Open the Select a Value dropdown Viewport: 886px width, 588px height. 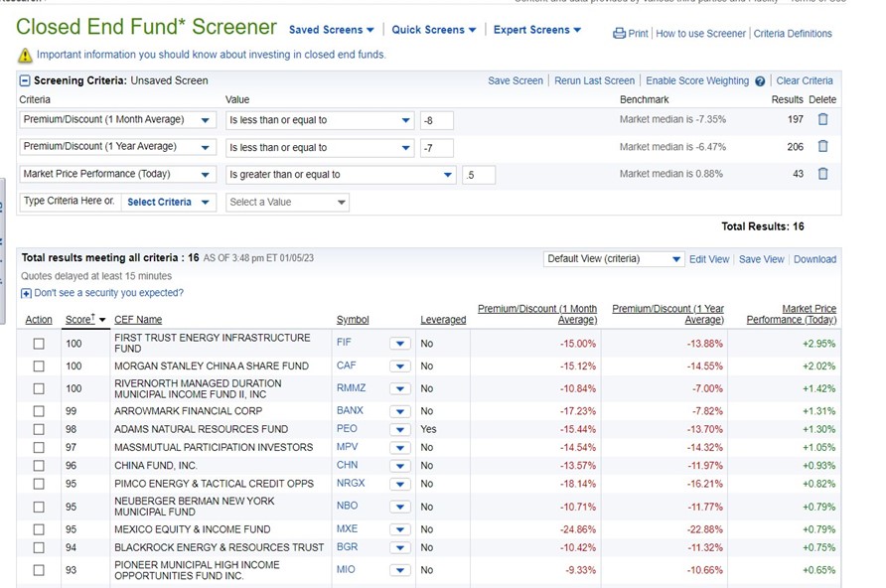coord(287,203)
